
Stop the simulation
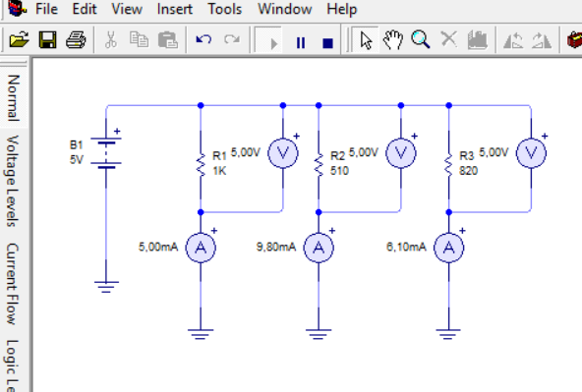(x=327, y=43)
